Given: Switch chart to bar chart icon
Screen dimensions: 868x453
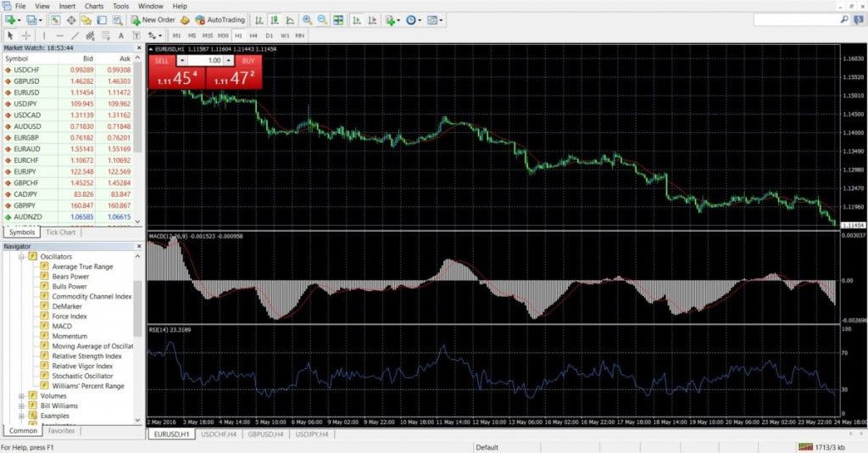Looking at the screenshot, I should (259, 20).
